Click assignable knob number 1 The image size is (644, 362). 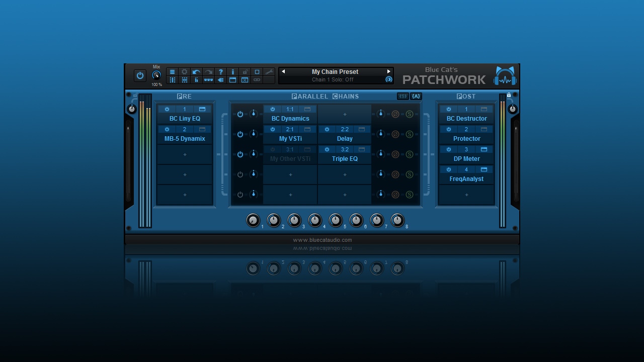click(x=253, y=220)
